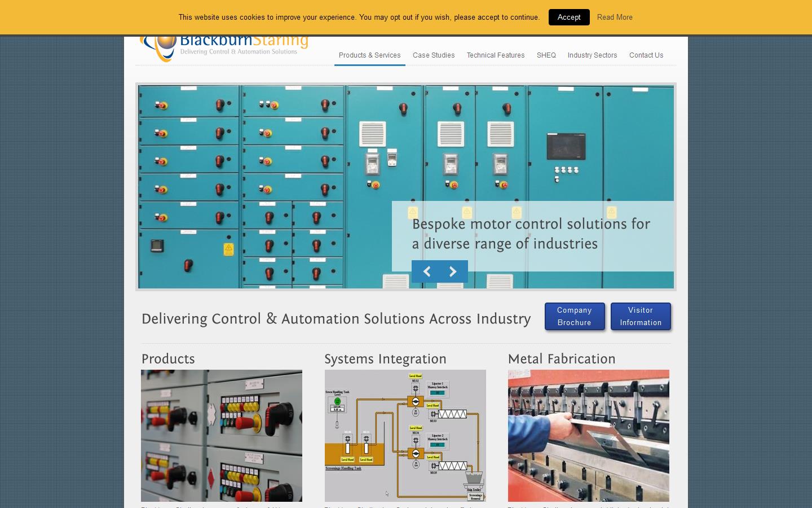Open the Metal Fabrication photo

click(588, 435)
